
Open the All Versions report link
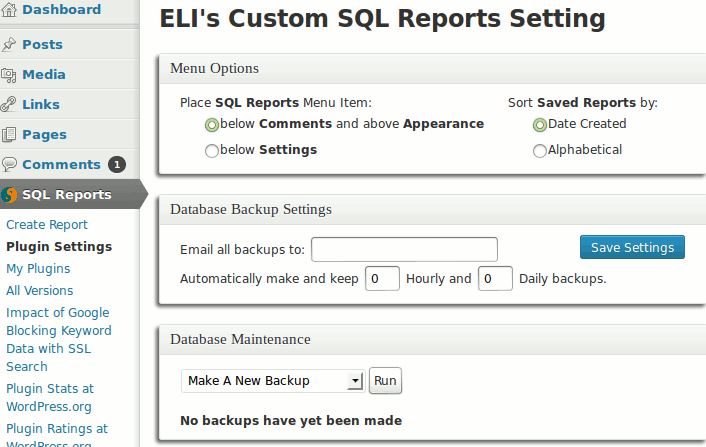coord(40,291)
